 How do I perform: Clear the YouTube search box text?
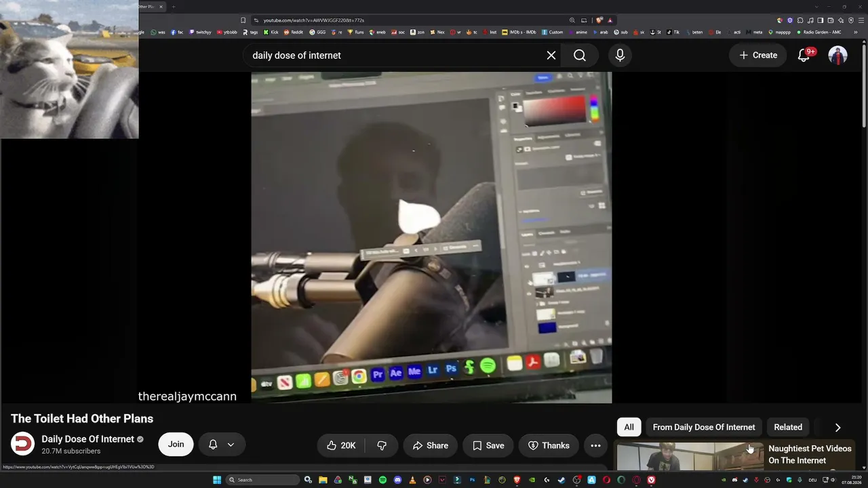click(x=551, y=56)
